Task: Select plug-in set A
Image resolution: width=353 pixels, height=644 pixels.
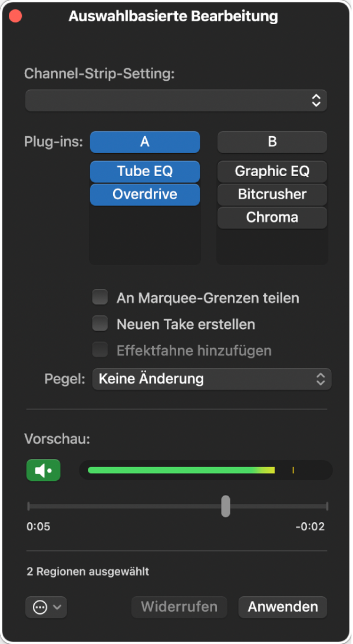Action: [x=144, y=141]
